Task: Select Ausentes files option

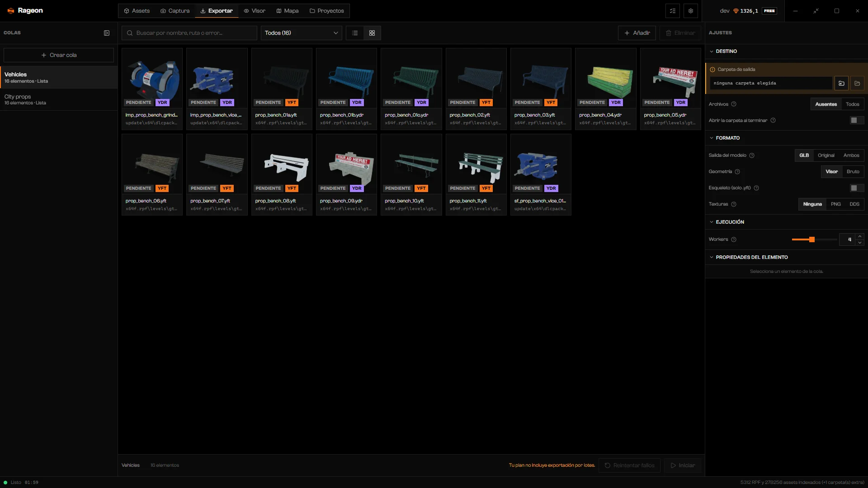Action: click(x=826, y=104)
